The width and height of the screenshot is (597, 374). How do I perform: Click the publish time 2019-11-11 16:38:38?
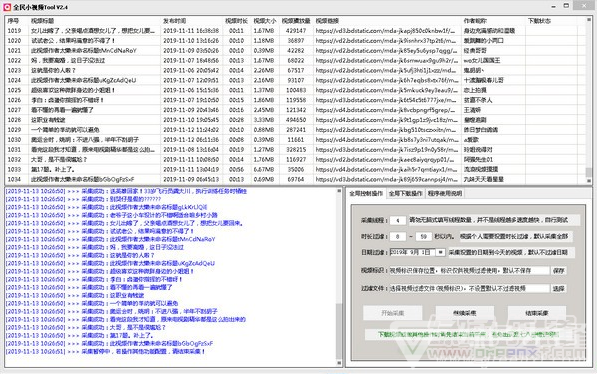[191, 30]
